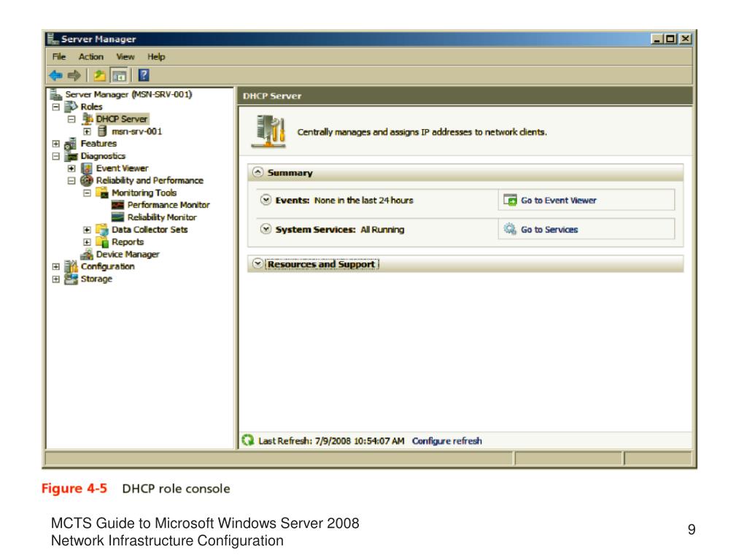Click the Last Refresh timestamp text

pos(331,441)
